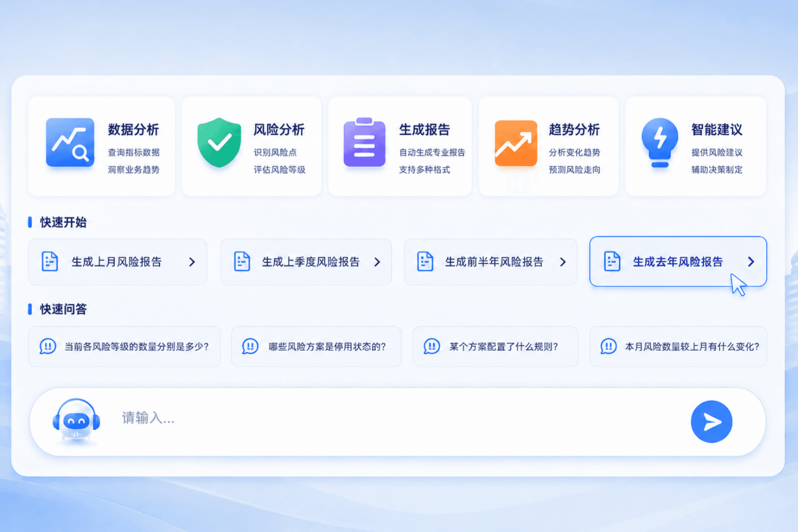Select 生成前半年风险报告 quick start
Image resolution: width=798 pixels, height=532 pixels.
[x=491, y=262]
